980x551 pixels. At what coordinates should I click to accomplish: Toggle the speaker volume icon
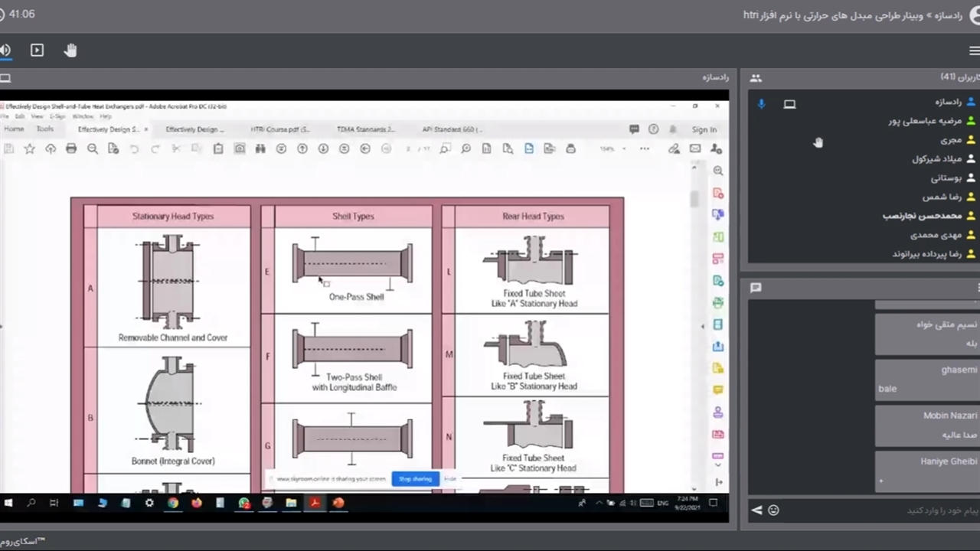point(5,51)
